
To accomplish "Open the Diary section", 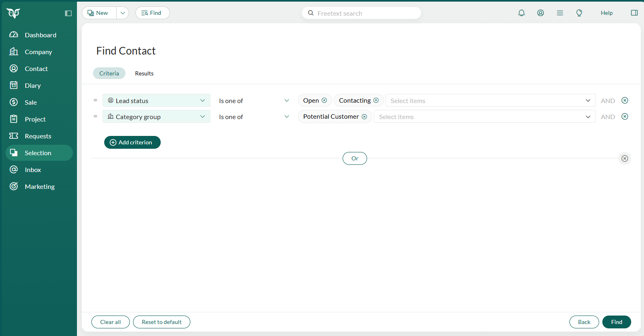I will (x=39, y=85).
